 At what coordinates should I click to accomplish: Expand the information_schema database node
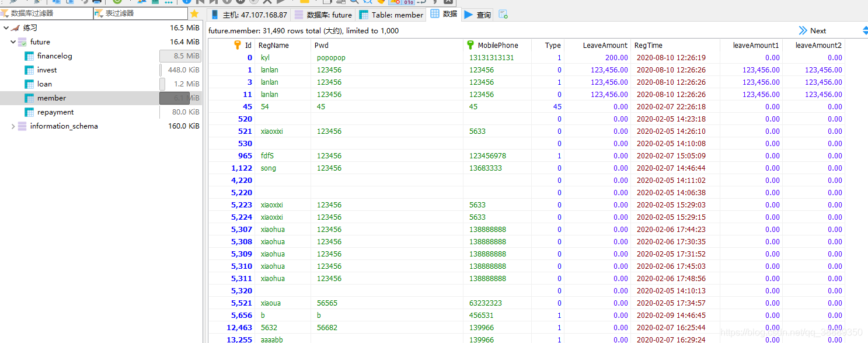[13, 126]
